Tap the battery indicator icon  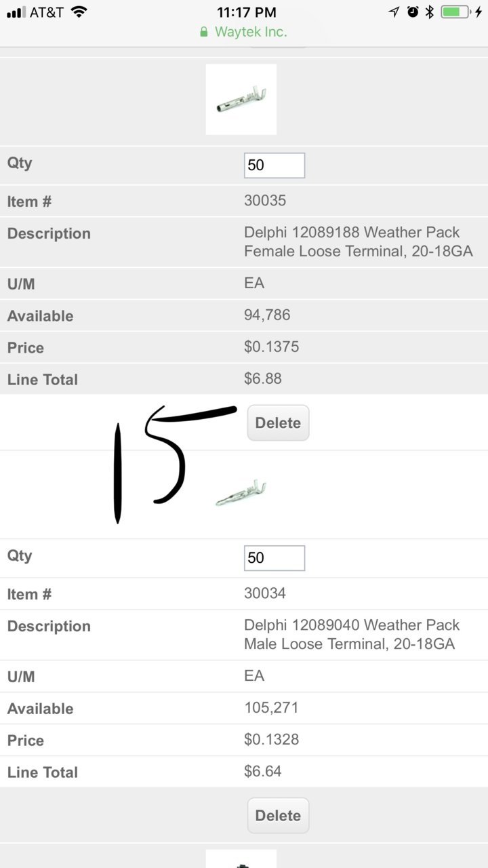pyautogui.click(x=455, y=12)
